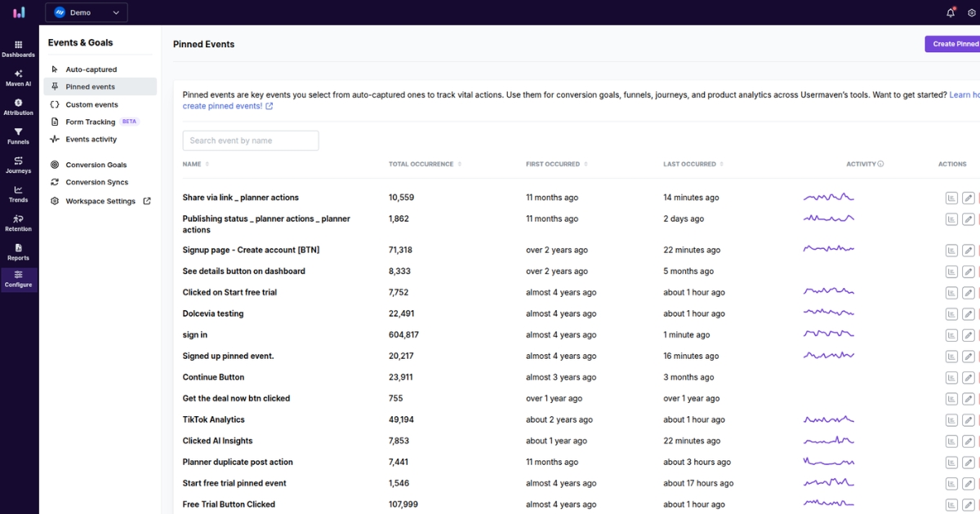980x514 pixels.
Task: Open chart for the sign in event
Action: tap(952, 335)
